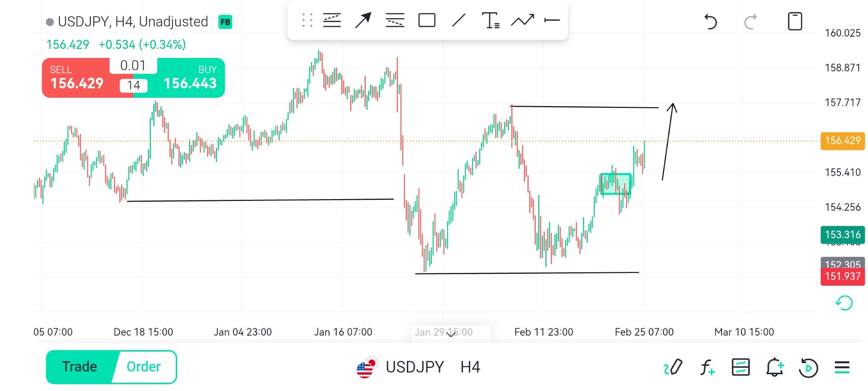
Task: Open the hamburger main menu
Action: coord(842,367)
